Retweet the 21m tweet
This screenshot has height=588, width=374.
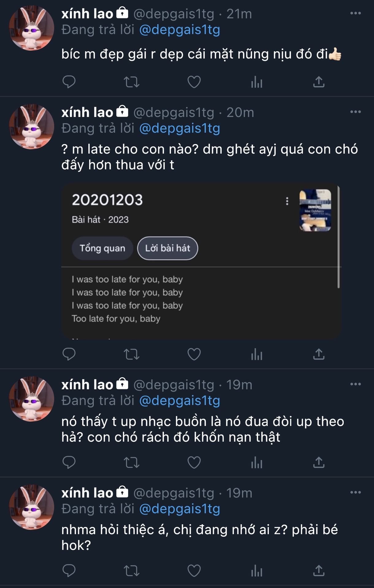[132, 82]
